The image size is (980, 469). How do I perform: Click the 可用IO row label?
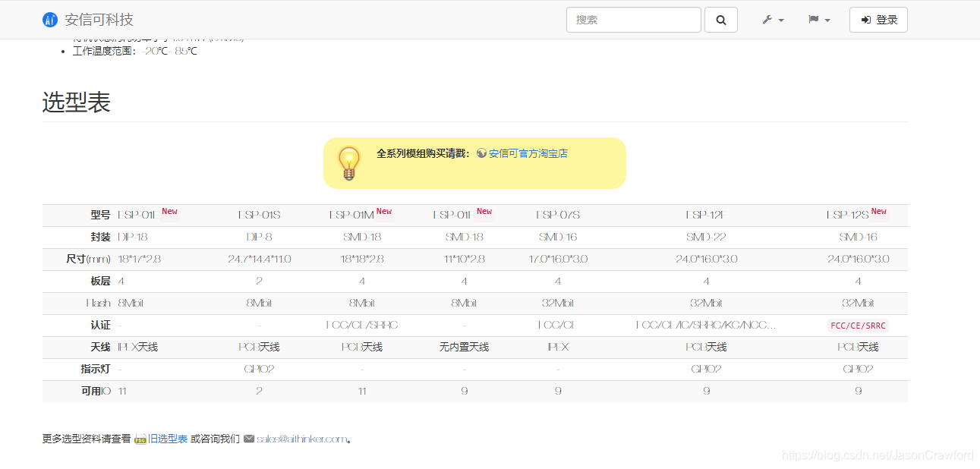point(96,392)
